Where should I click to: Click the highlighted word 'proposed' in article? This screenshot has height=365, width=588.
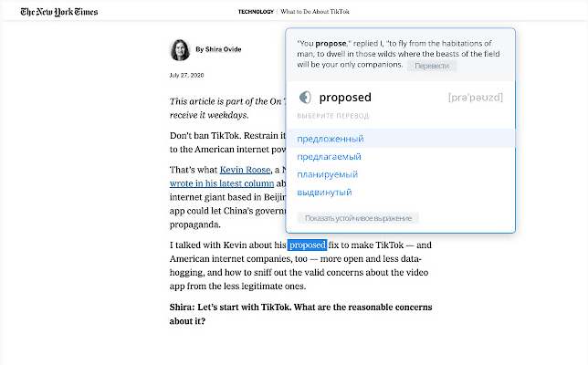(307, 245)
